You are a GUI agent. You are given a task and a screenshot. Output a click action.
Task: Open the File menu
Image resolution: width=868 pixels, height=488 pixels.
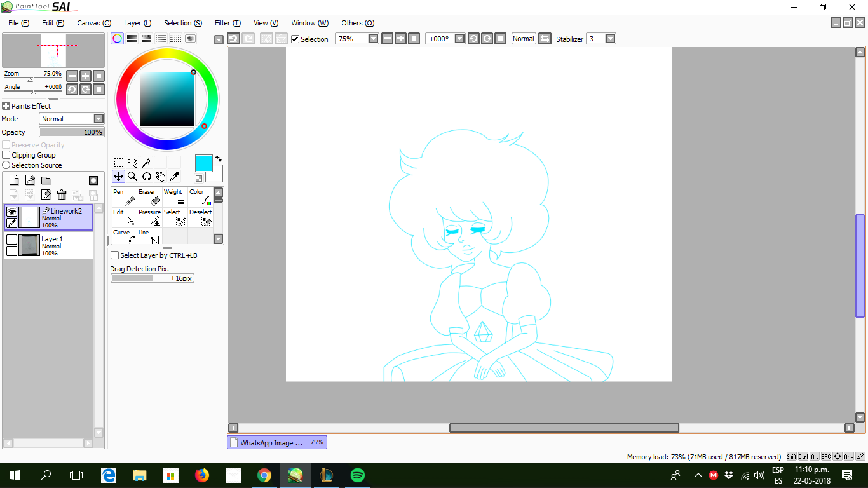point(19,23)
